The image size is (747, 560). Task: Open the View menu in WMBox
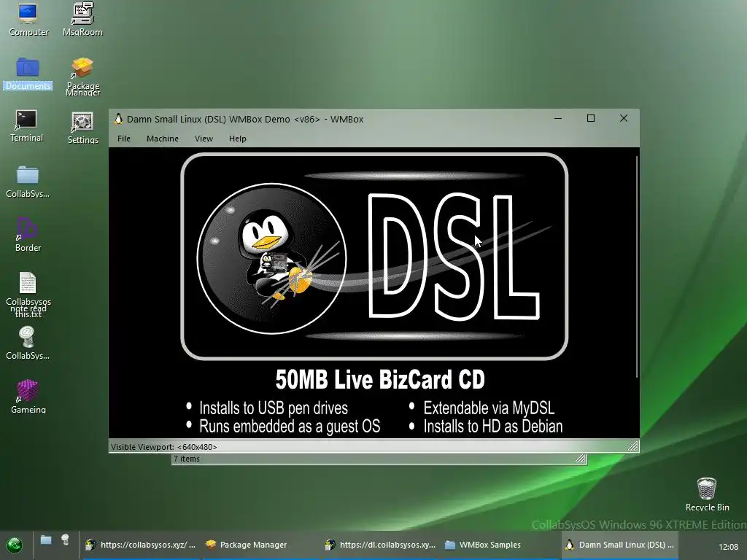pyautogui.click(x=204, y=139)
